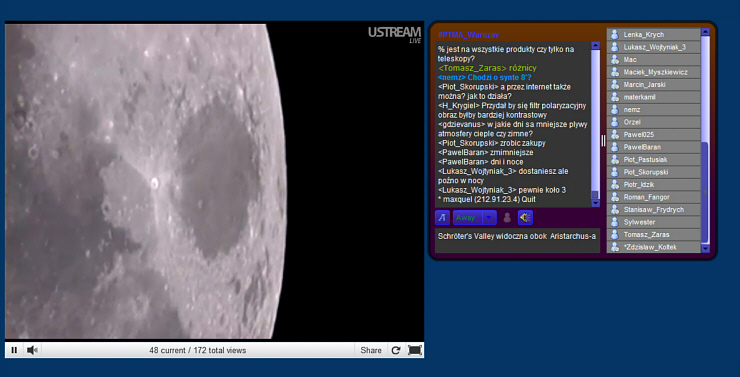Select user Maciek_Myszkiewicz in the list
The image size is (740, 377).
(x=654, y=72)
